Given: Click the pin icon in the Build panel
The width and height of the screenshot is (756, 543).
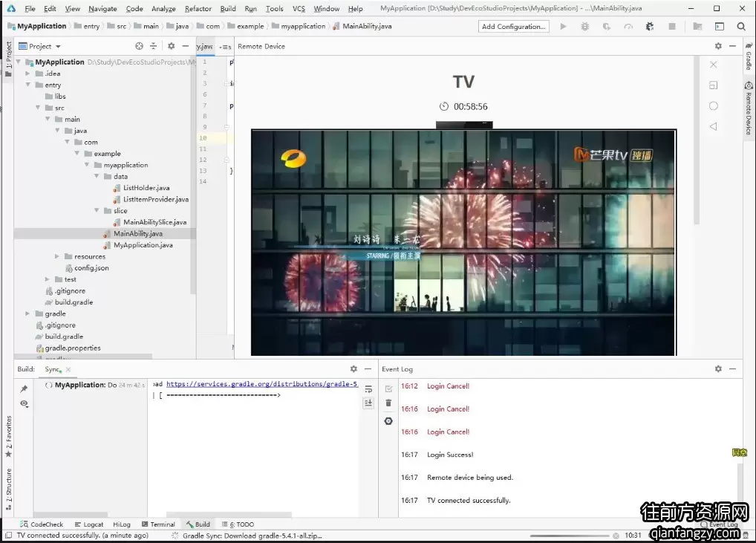Looking at the screenshot, I should (24, 388).
